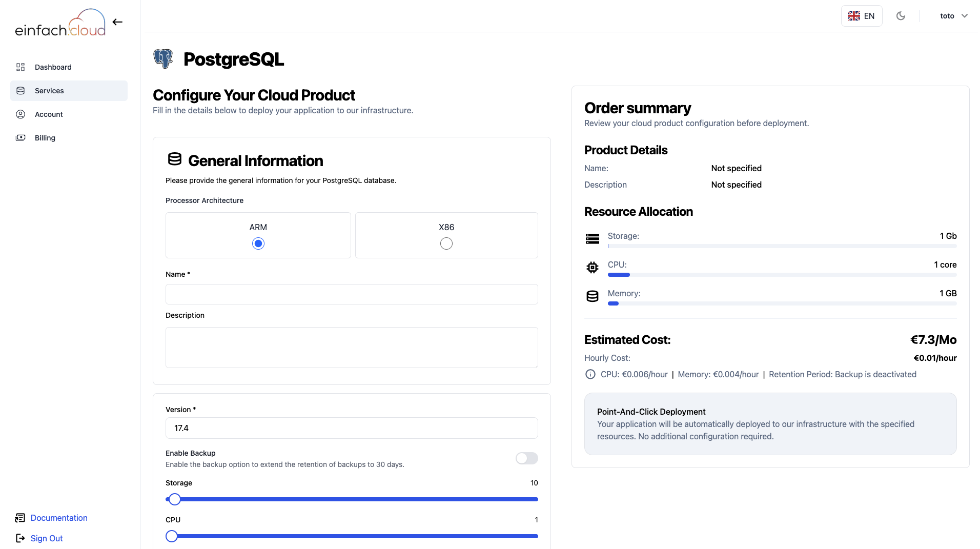Click the Storage slider handle
Viewport: 980px width, 549px height.
(175, 499)
